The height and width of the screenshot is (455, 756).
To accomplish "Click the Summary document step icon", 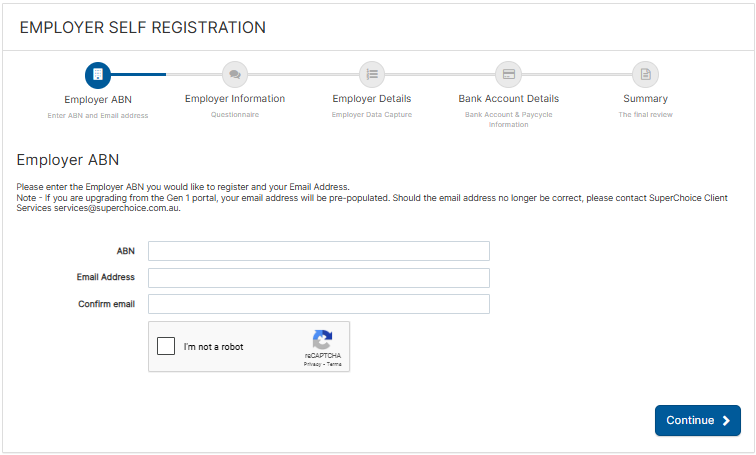I will tap(646, 74).
